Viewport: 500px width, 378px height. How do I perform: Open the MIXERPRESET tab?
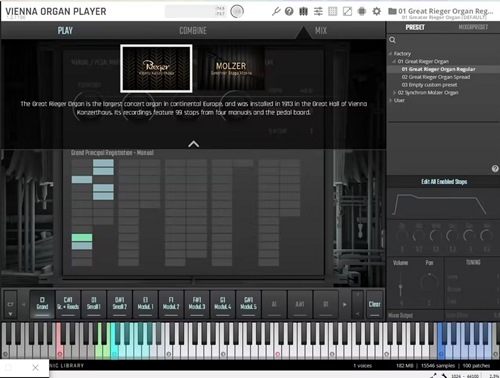coord(473,27)
